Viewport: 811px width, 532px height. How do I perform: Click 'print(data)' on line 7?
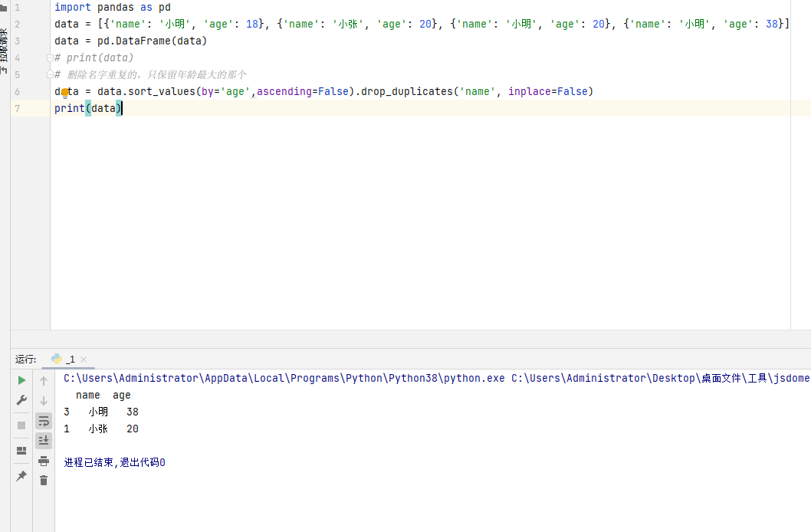pos(88,108)
